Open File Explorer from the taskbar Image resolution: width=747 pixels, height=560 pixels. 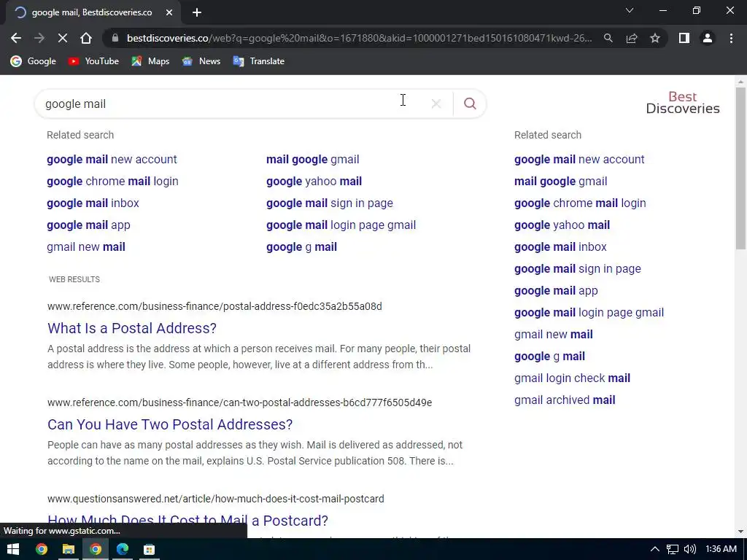68,549
